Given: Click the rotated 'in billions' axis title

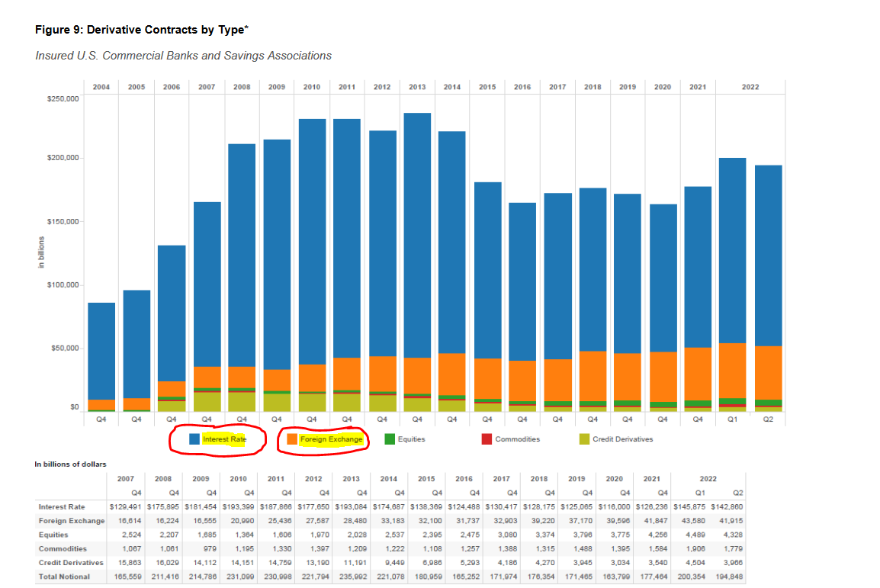Looking at the screenshot, I should click(x=41, y=252).
